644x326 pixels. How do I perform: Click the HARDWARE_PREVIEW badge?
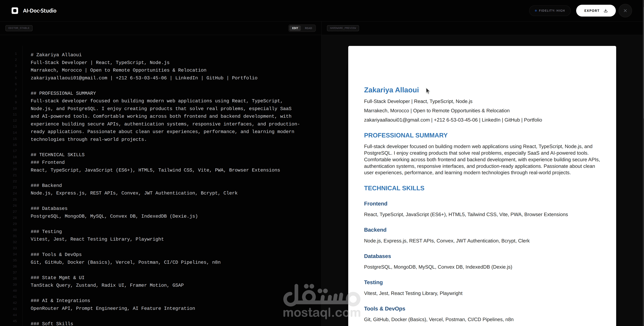click(x=343, y=28)
